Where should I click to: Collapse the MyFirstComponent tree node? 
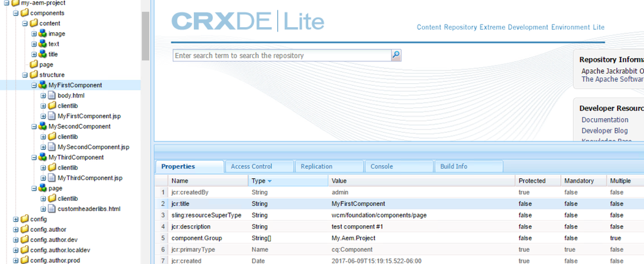34,85
